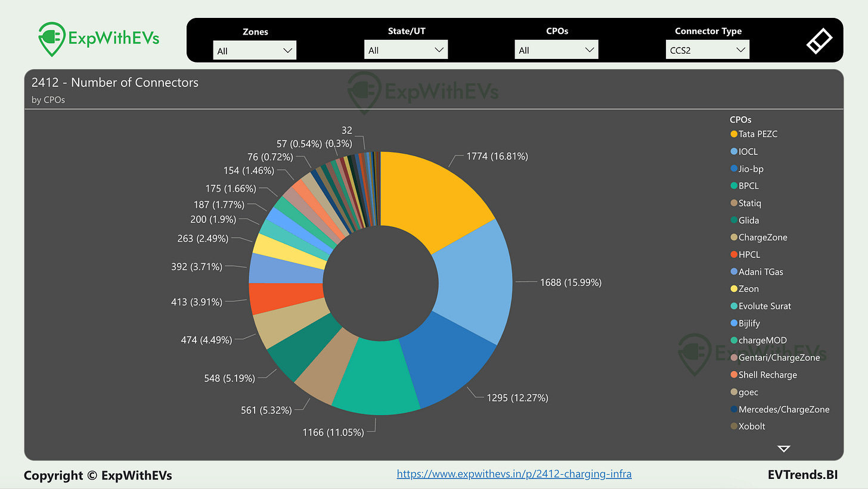Select chargeMOD legend entry
The image size is (868, 489).
759,340
